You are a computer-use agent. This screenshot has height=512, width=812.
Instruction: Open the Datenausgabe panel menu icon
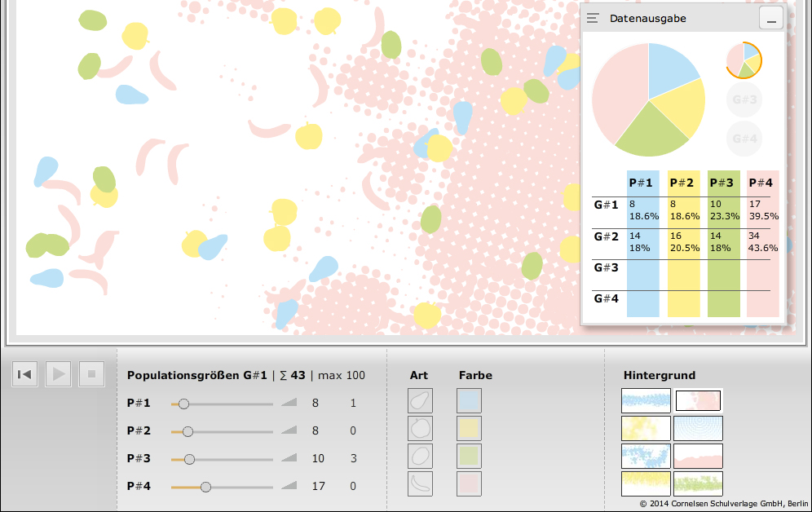pos(594,18)
